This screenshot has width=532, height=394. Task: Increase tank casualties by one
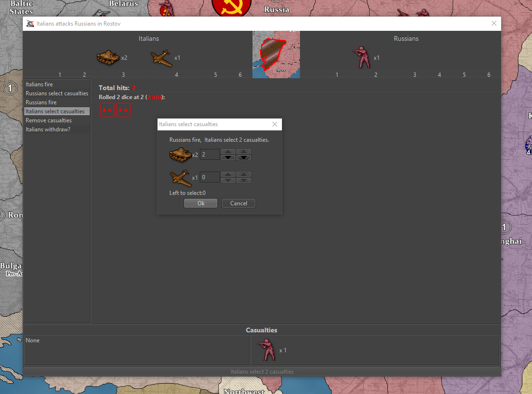[228, 152]
